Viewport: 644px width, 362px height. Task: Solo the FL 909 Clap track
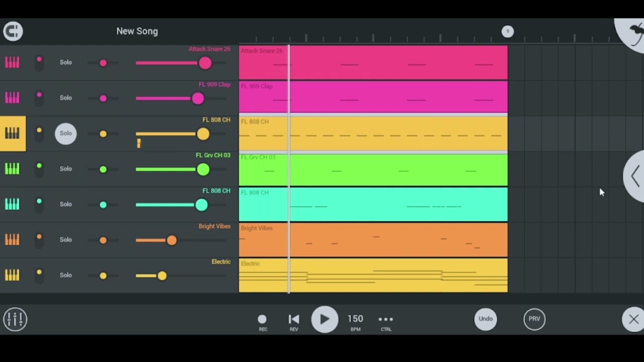click(x=66, y=98)
